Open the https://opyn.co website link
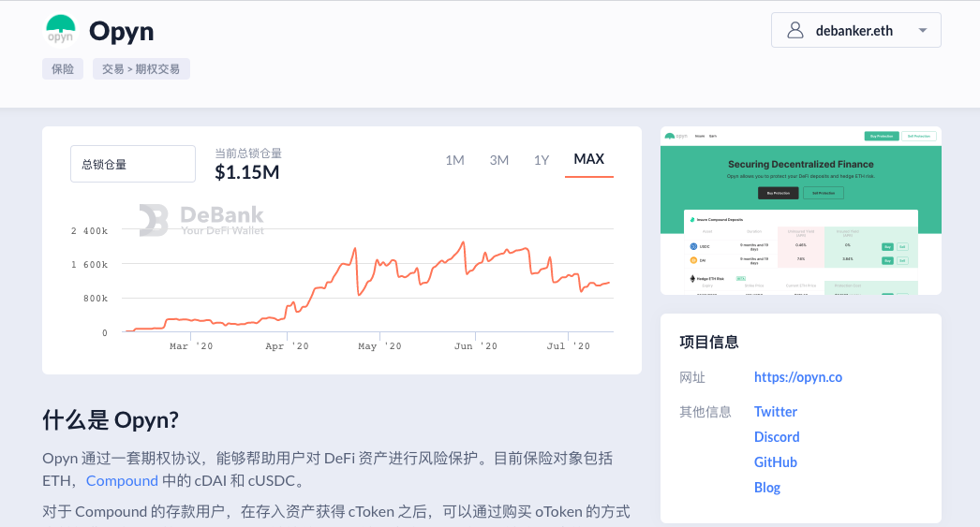 798,377
